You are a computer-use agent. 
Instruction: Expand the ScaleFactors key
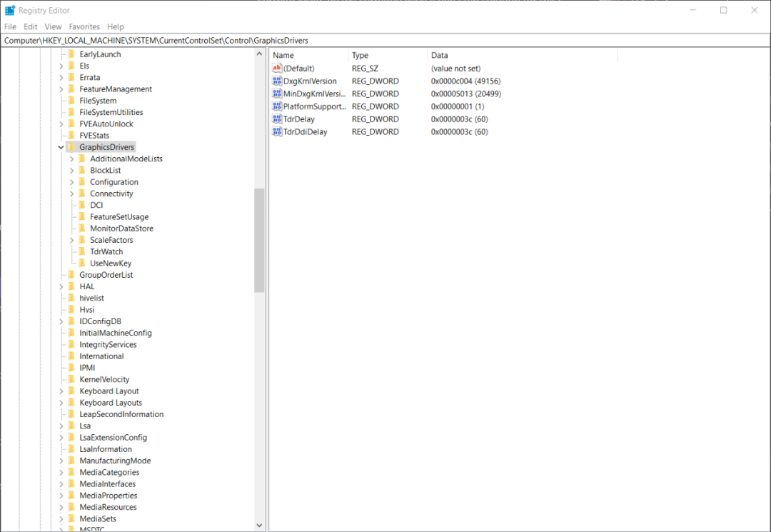click(72, 240)
